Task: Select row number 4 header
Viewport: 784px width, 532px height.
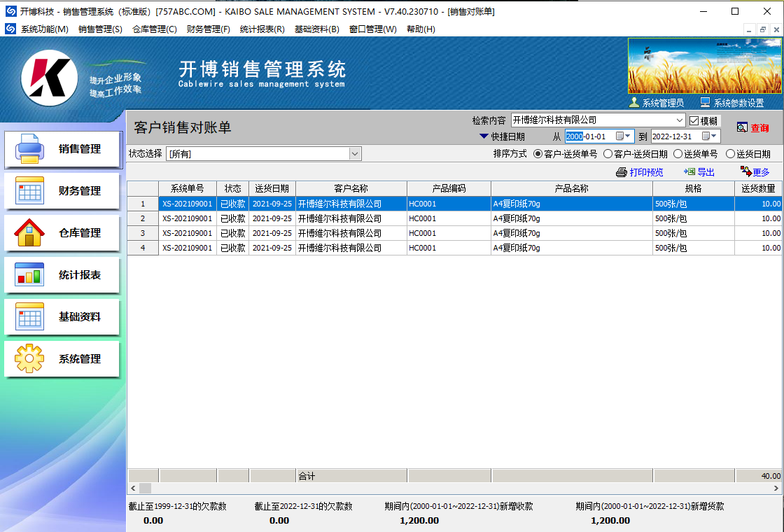Action: 143,248
